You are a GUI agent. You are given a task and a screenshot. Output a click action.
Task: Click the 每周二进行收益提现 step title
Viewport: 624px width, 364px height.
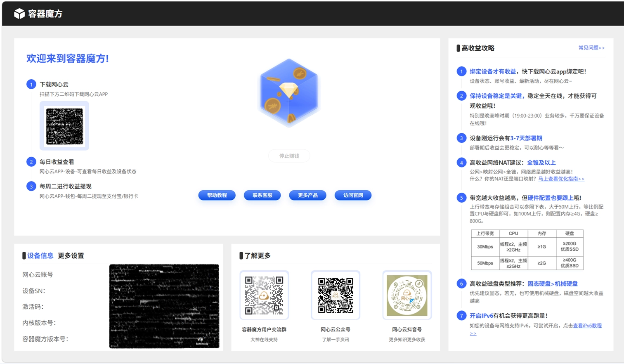pos(66,186)
